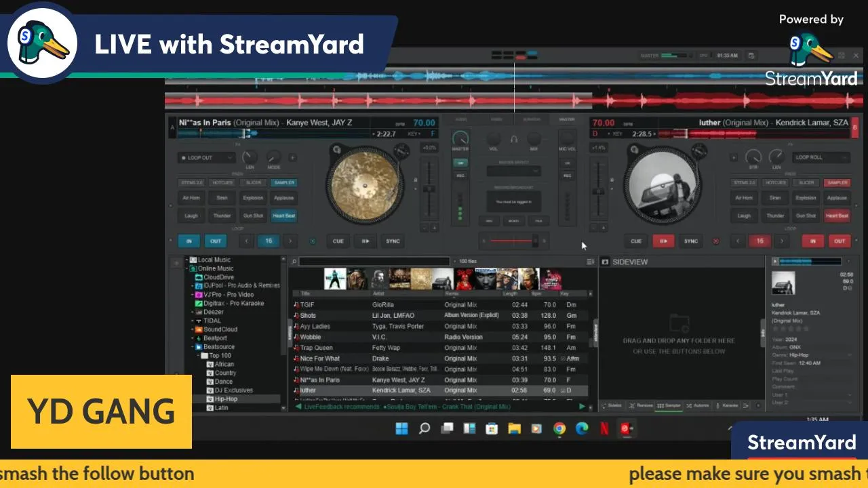Expand the Online Music tree node
Screen dimensions: 868x488
click(x=186, y=268)
